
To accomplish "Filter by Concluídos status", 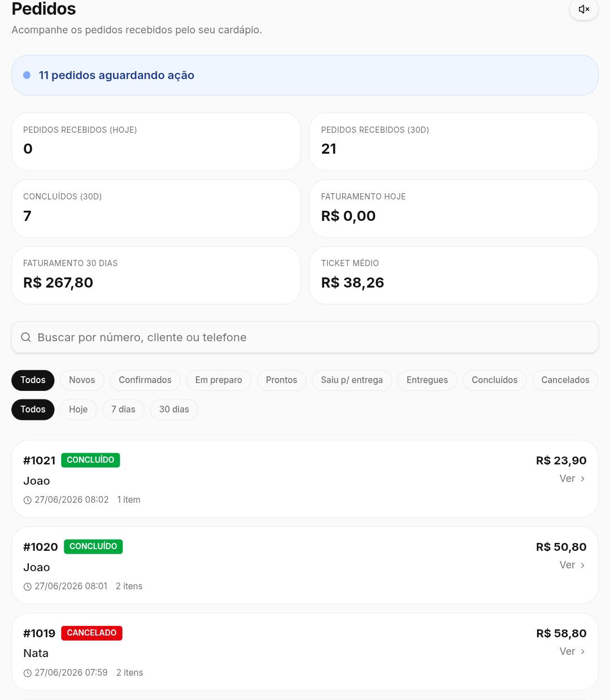I will [x=495, y=380].
